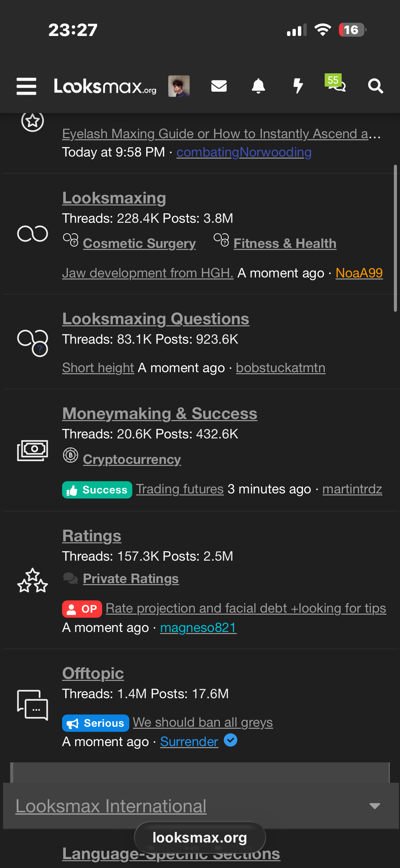Tap the magnifying glass search icon
The width and height of the screenshot is (400, 868).
tap(375, 86)
